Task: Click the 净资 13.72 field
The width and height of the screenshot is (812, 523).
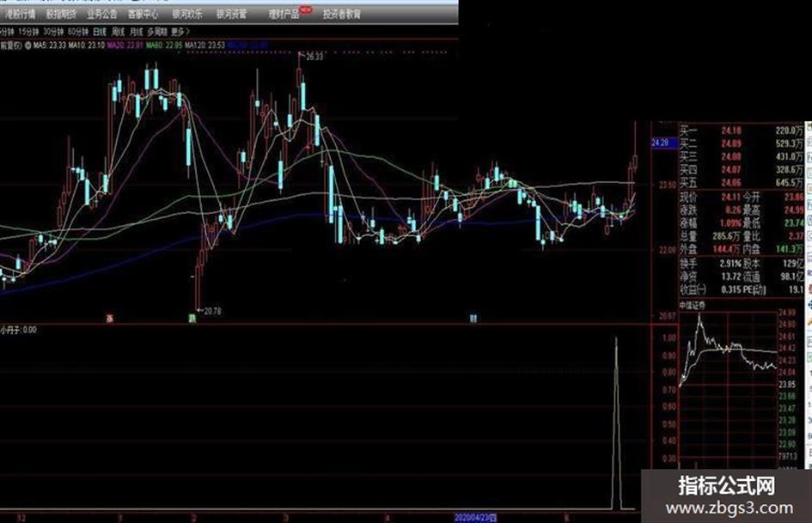Action: (711, 277)
